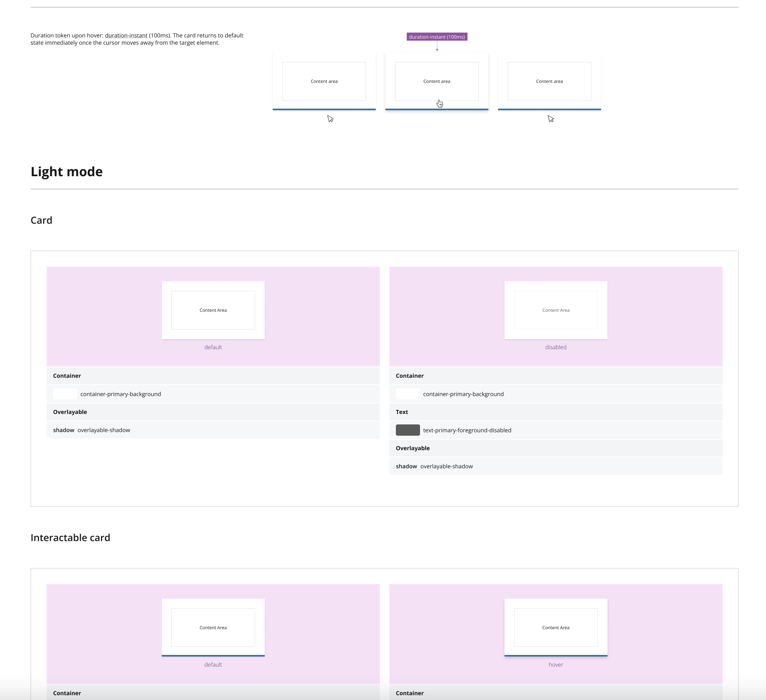Select the right arrow cursor icon
The image size is (766, 700).
pyautogui.click(x=551, y=119)
